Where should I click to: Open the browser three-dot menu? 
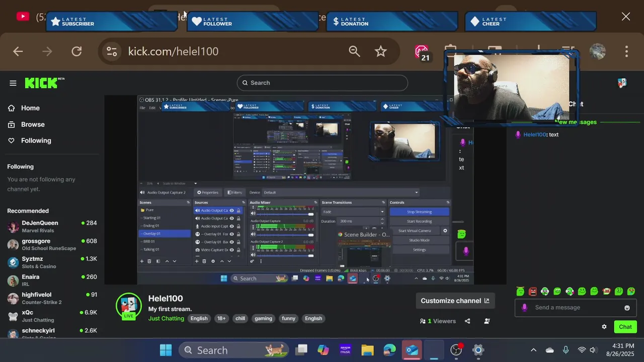point(626,51)
